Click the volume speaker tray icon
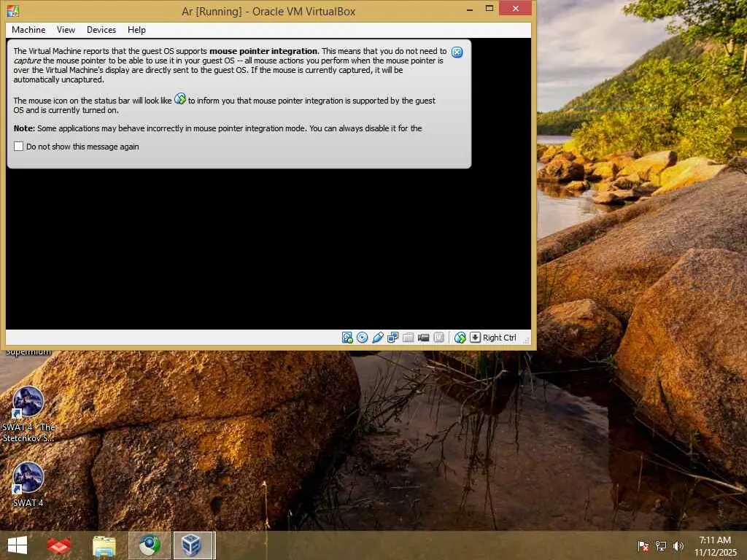 point(678,546)
